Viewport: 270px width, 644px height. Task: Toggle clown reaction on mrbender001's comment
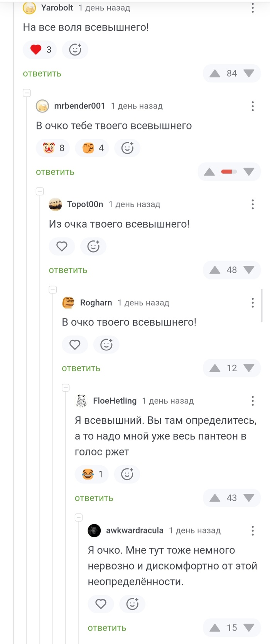point(53,148)
